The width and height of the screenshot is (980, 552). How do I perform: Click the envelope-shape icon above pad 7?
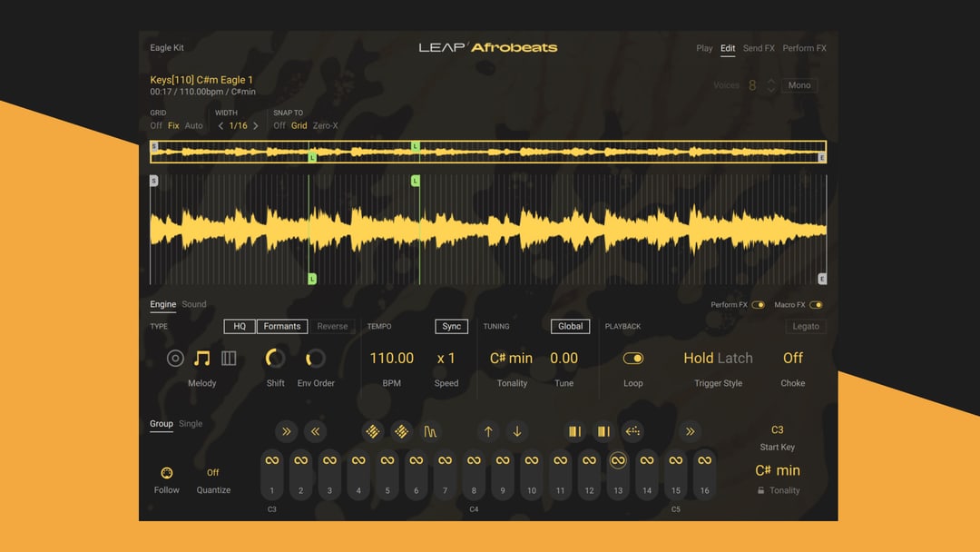coord(430,432)
